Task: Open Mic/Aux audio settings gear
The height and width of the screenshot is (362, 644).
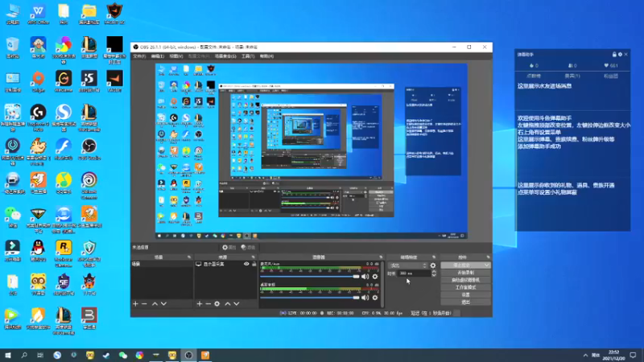Action: coord(375,277)
